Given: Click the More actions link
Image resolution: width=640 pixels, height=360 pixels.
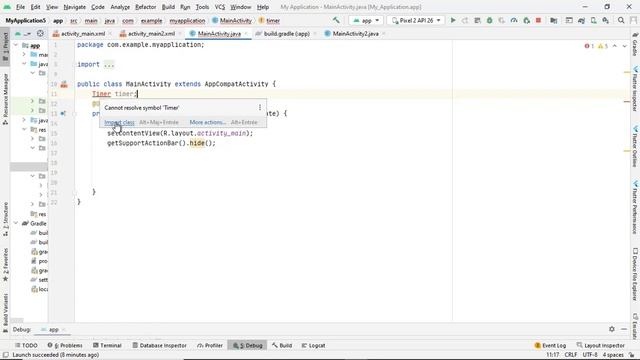Looking at the screenshot, I should coord(207,122).
